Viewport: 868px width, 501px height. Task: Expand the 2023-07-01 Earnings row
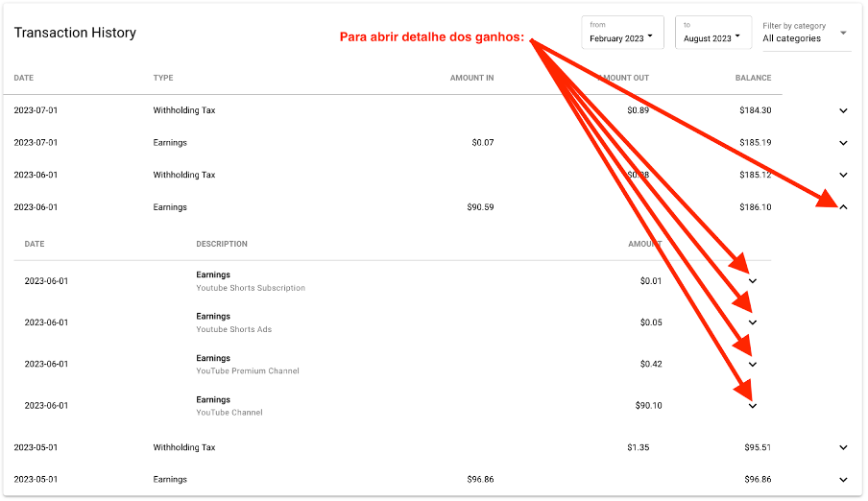click(x=843, y=143)
